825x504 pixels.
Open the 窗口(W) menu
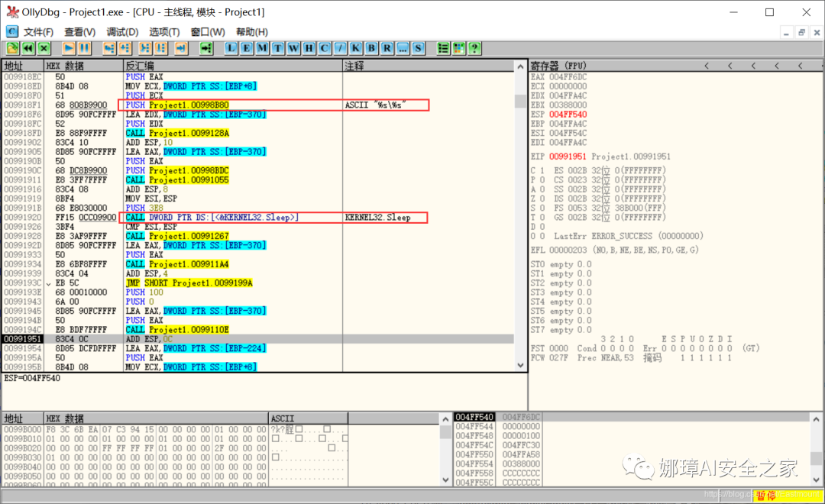pyautogui.click(x=208, y=32)
